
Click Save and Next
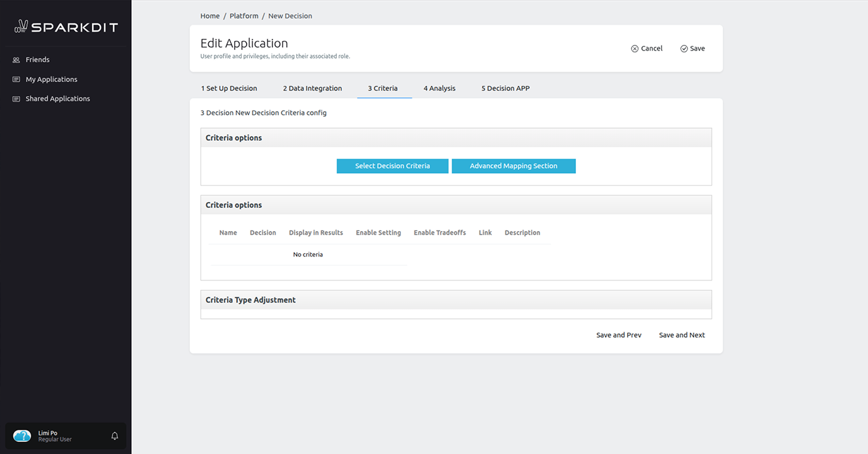(x=681, y=335)
